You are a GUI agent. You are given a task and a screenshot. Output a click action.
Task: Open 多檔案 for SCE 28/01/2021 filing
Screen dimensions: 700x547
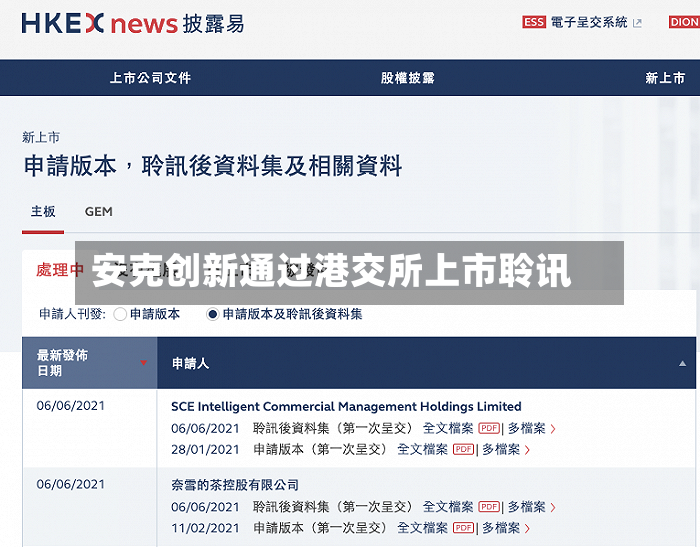tap(501, 449)
